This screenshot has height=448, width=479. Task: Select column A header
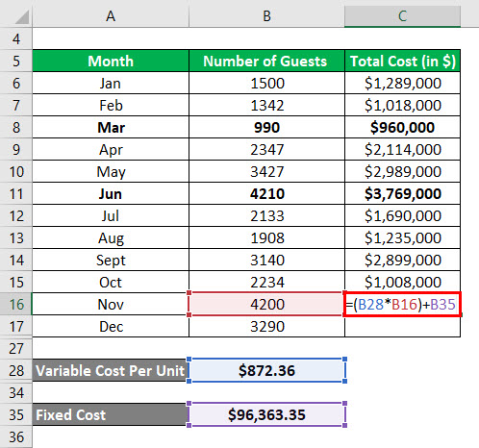click(111, 15)
